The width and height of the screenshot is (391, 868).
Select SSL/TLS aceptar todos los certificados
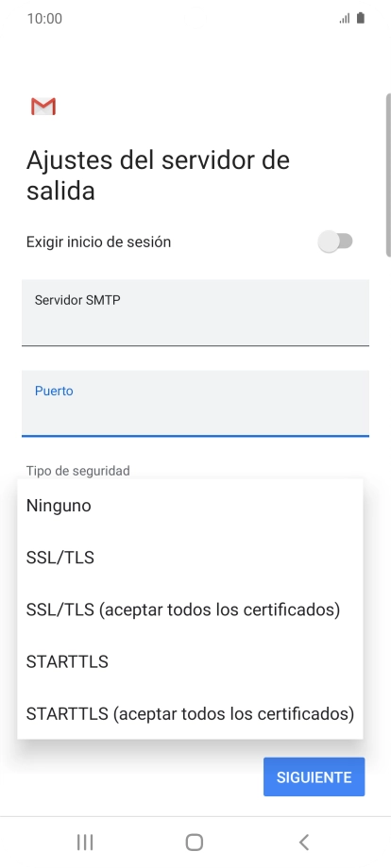coord(190,609)
